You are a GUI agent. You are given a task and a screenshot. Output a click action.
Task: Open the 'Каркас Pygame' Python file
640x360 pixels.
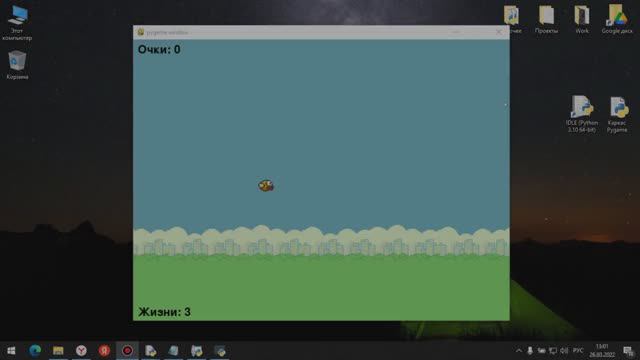tap(617, 115)
